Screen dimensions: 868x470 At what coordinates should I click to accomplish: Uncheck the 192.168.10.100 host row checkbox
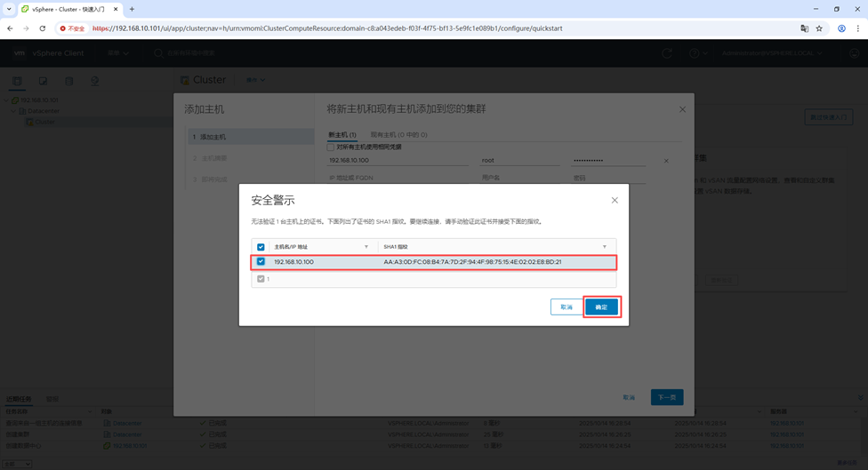261,262
